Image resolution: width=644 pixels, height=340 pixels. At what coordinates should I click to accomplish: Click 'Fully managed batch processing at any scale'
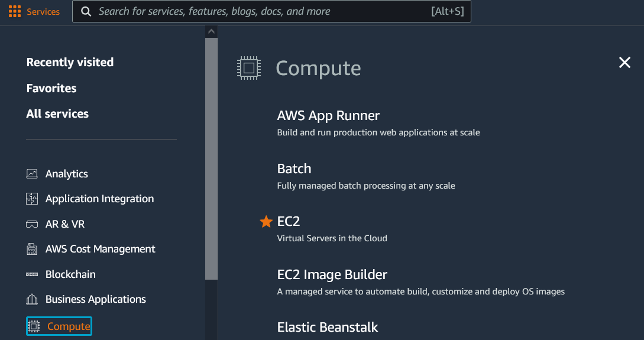(366, 186)
